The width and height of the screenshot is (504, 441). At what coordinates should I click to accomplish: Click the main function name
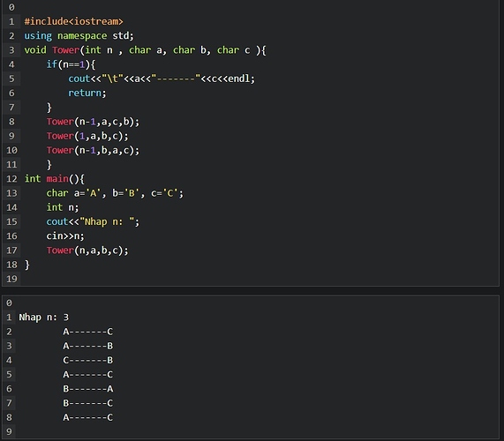pyautogui.click(x=57, y=179)
